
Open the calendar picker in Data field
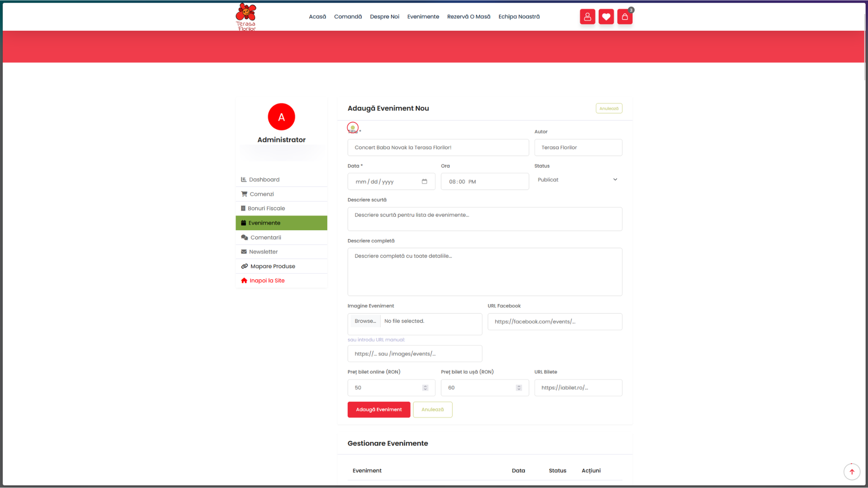coord(425,182)
